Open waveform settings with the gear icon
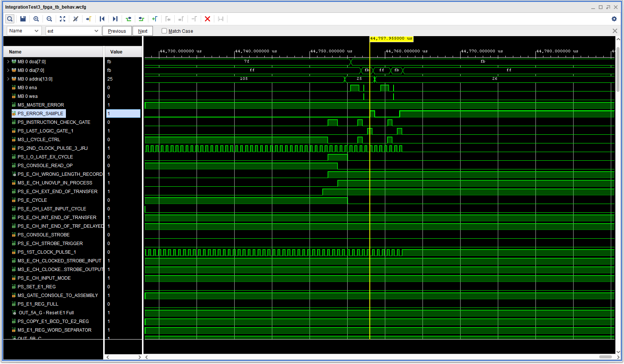 614,19
